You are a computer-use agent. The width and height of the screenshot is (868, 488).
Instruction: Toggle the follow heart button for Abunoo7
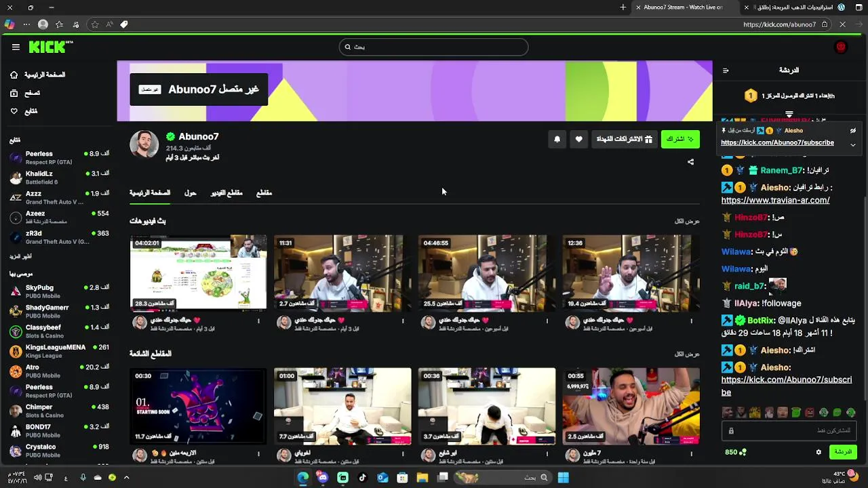578,139
